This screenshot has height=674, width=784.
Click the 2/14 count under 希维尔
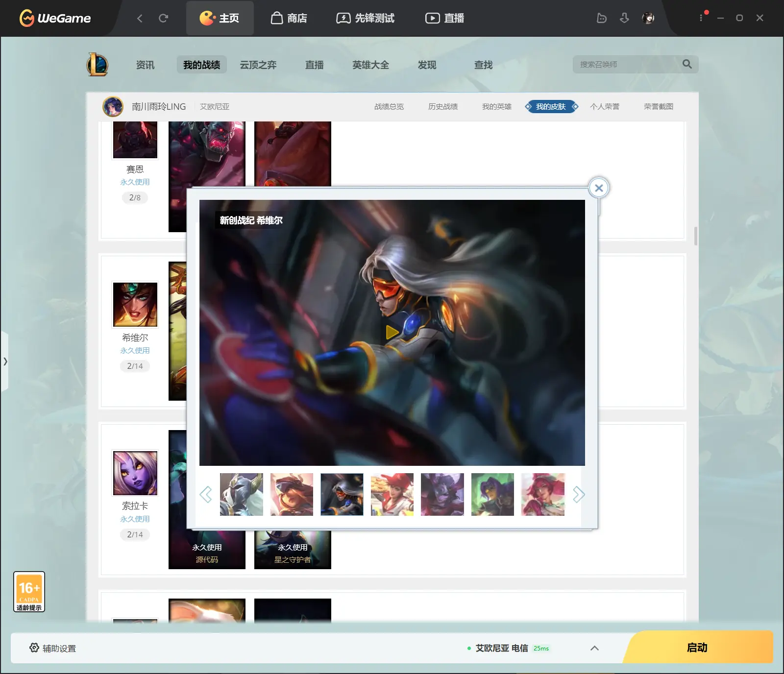click(x=135, y=366)
